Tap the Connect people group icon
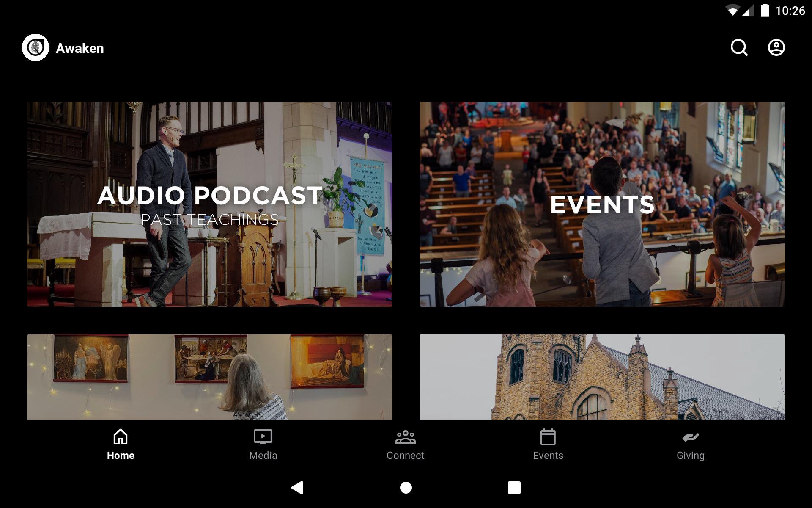 coord(405,436)
